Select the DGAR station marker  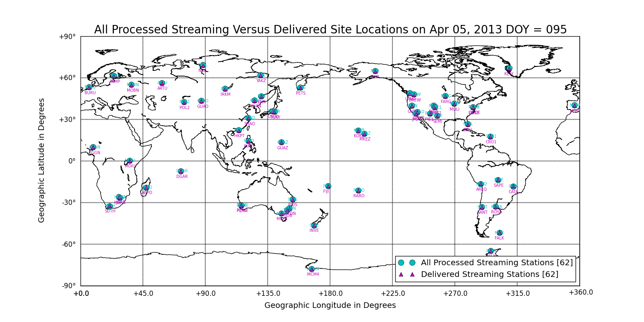[181, 171]
